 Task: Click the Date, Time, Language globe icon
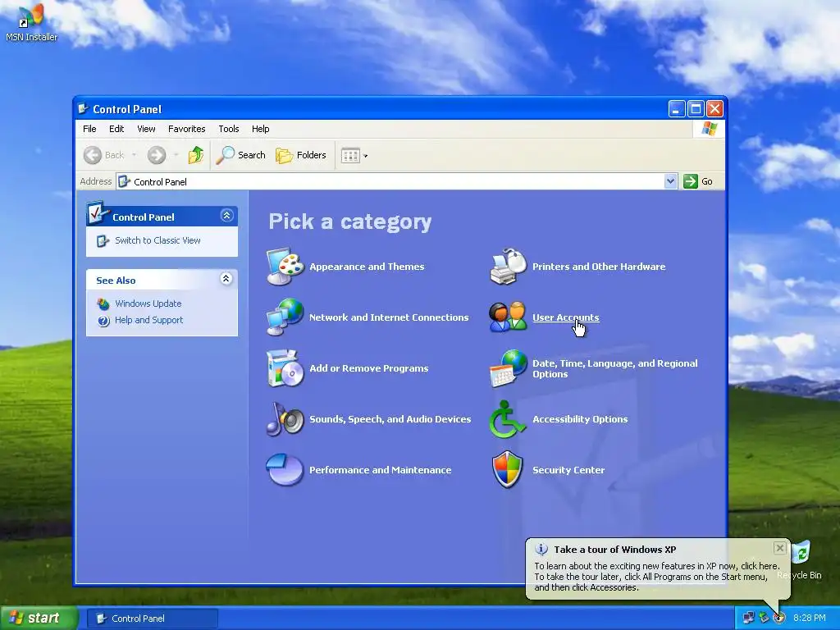[508, 368]
